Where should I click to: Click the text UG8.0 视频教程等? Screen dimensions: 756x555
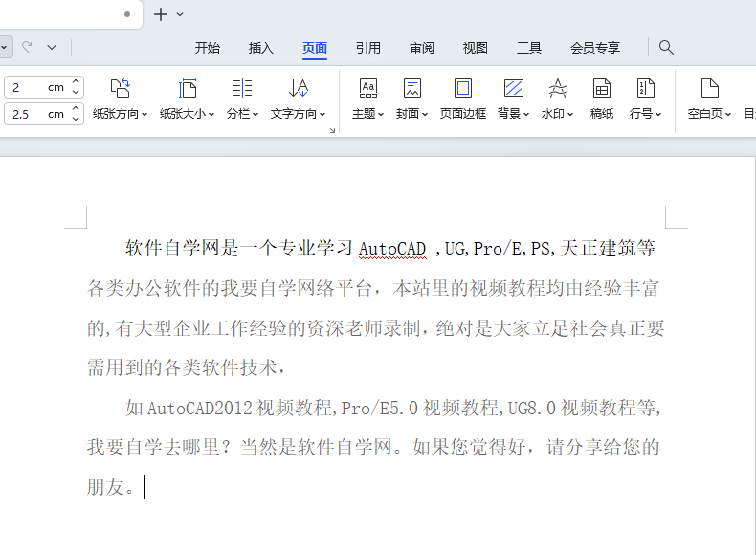(582, 408)
